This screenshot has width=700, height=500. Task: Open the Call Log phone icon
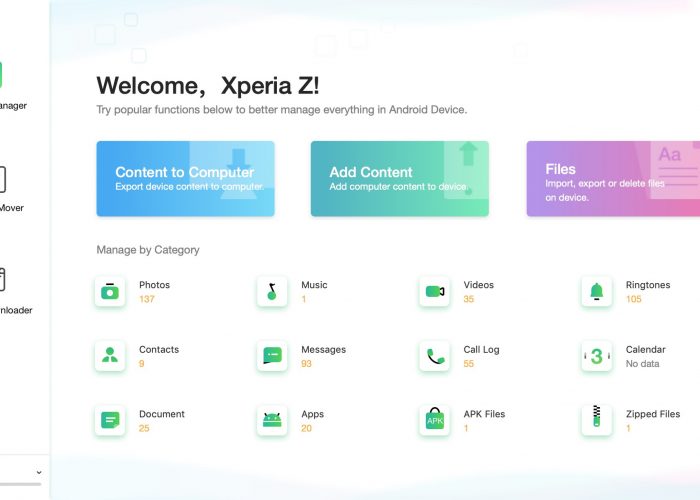tap(434, 356)
